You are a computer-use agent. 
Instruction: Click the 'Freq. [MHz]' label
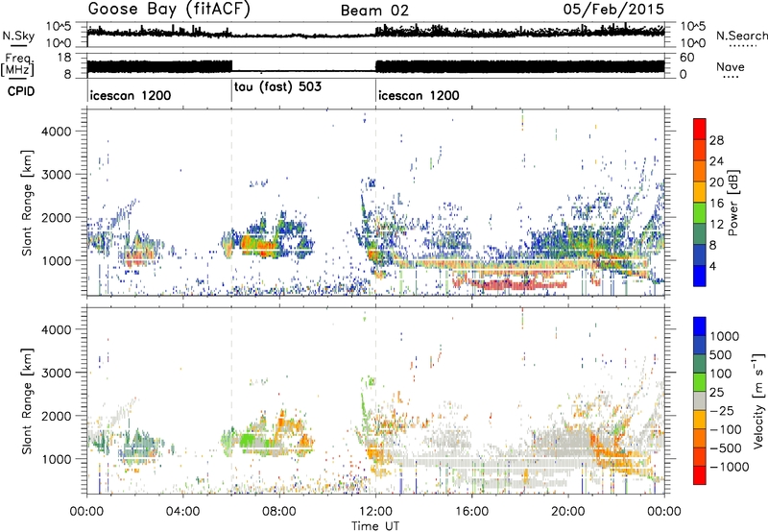(x=18, y=65)
